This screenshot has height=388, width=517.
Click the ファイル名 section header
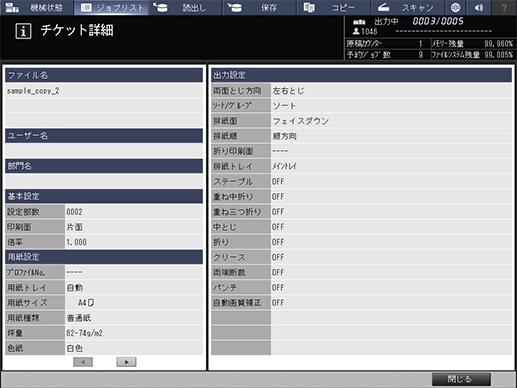[104, 75]
